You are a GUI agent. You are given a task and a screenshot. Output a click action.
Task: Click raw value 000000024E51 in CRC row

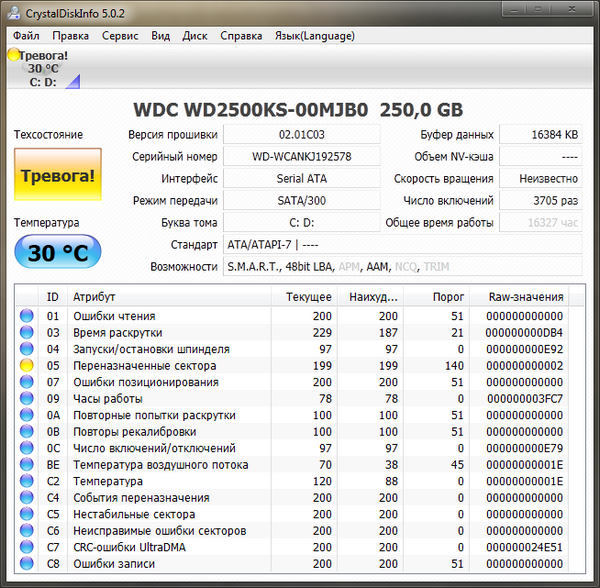click(x=525, y=547)
